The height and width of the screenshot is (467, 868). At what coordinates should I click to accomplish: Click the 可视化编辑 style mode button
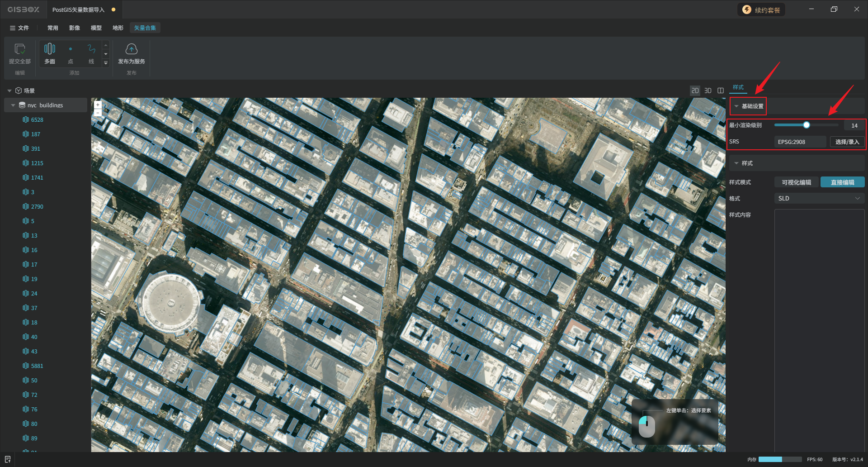tap(796, 182)
